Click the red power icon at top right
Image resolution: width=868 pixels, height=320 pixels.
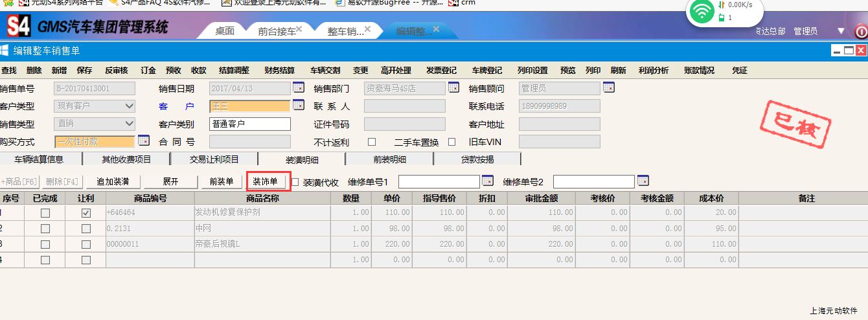pos(861,31)
